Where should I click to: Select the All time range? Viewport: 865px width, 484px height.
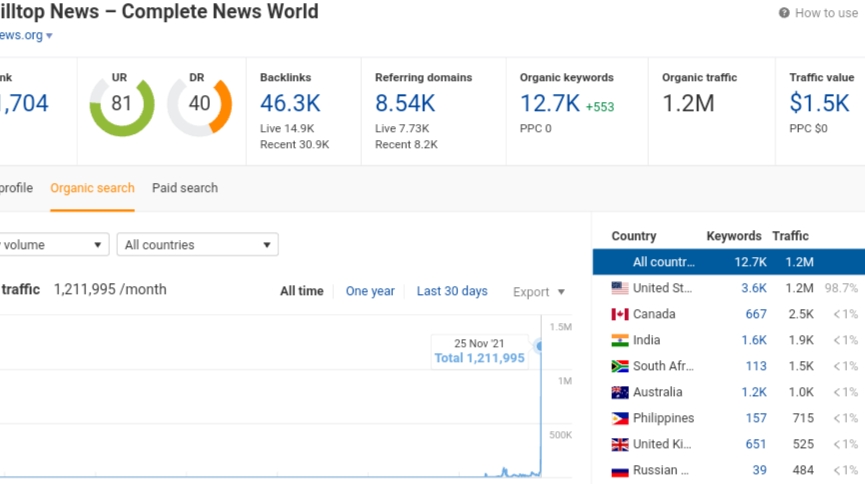[302, 291]
